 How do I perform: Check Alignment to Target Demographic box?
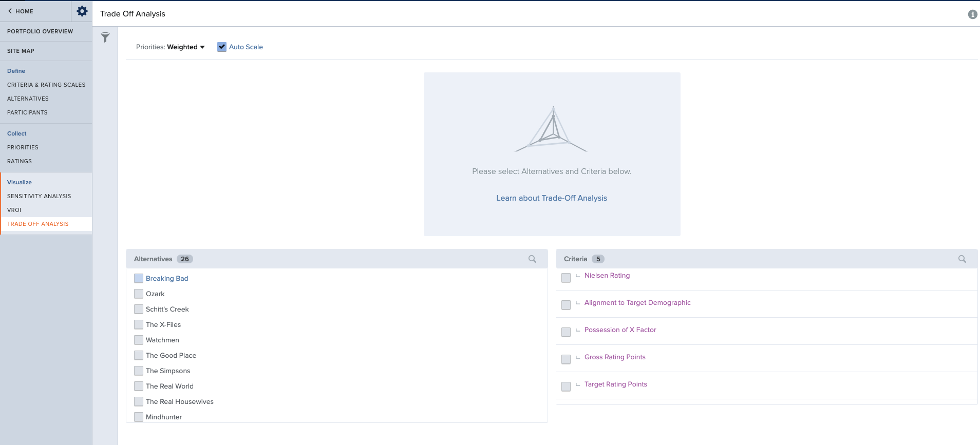pos(566,305)
